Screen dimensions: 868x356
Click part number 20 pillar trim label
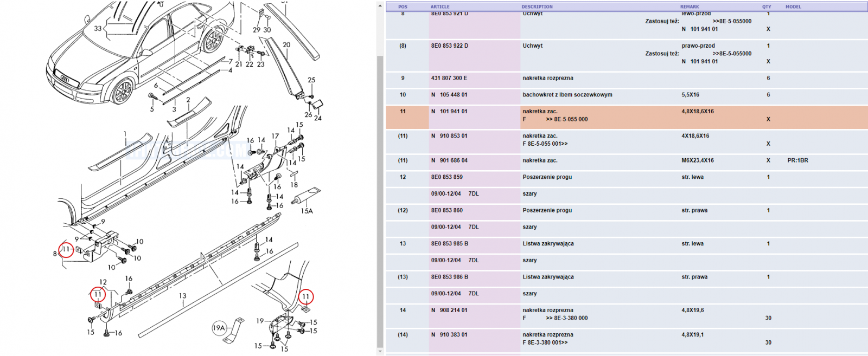(x=286, y=45)
